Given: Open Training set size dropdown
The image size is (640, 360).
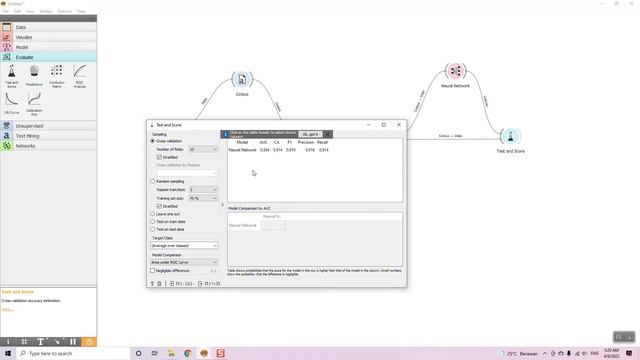Looking at the screenshot, I should point(203,198).
